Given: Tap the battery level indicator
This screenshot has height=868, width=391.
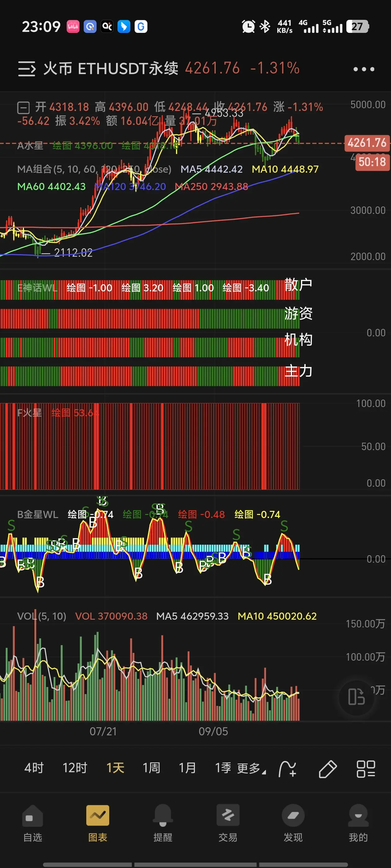Looking at the screenshot, I should click(x=358, y=27).
